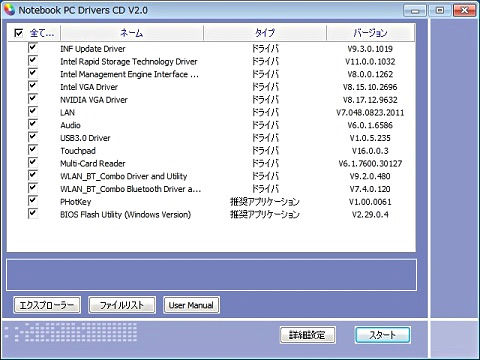Screen dimensions: 480x360
Task: Select the NVIDIA VGA Driver entry
Action: tap(94, 100)
